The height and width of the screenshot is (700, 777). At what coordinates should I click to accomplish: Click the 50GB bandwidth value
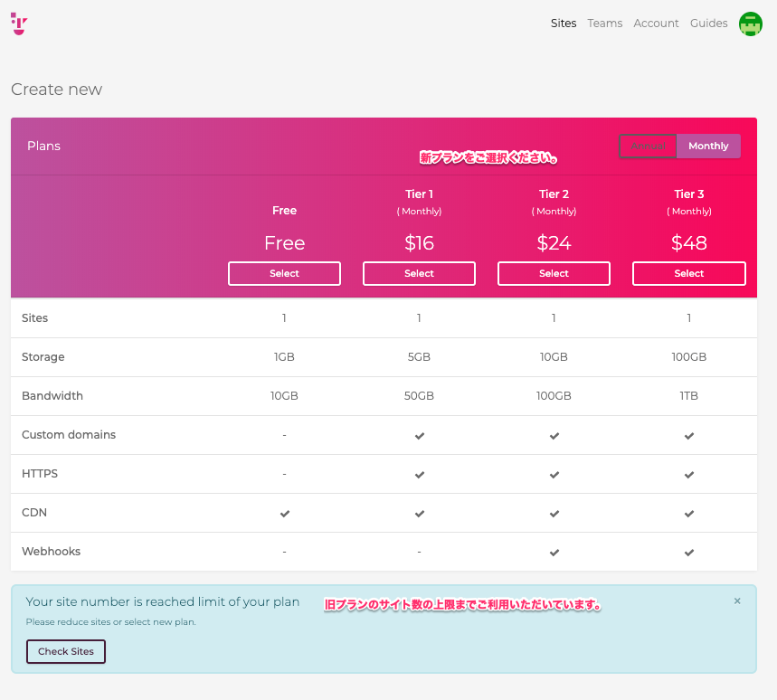419,396
